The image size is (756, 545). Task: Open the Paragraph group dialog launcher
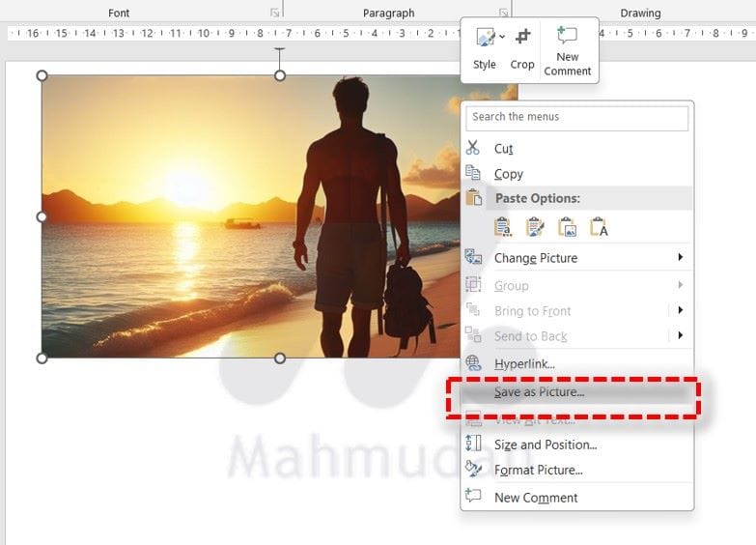(503, 13)
